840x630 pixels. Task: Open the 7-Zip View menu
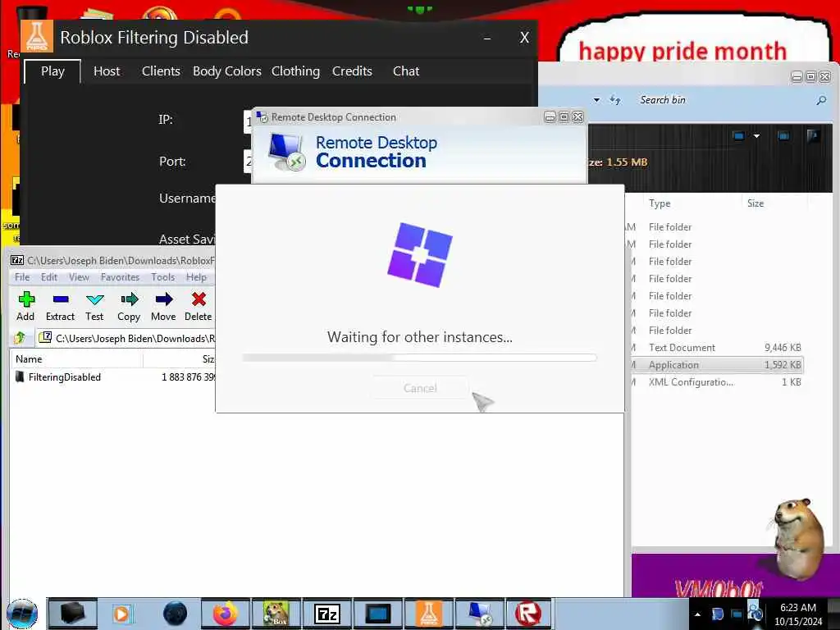[79, 277]
